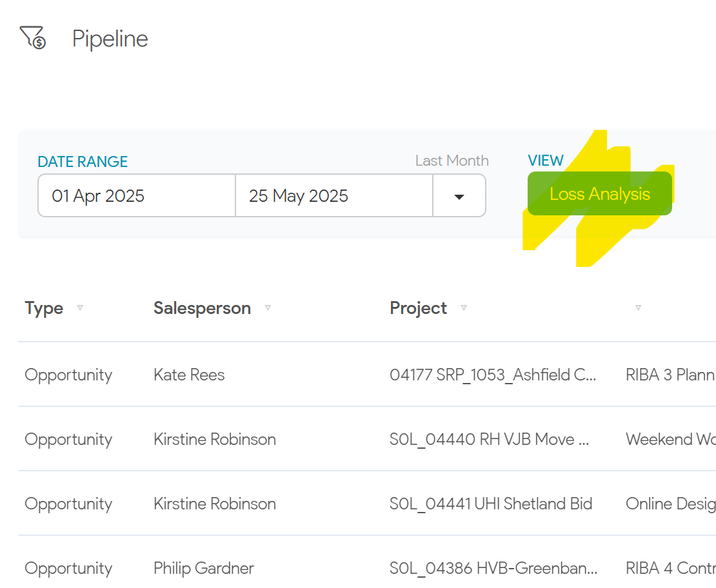Click the RIBA 4 Contr... cell
Screen dimensions: 716x588
[670, 568]
